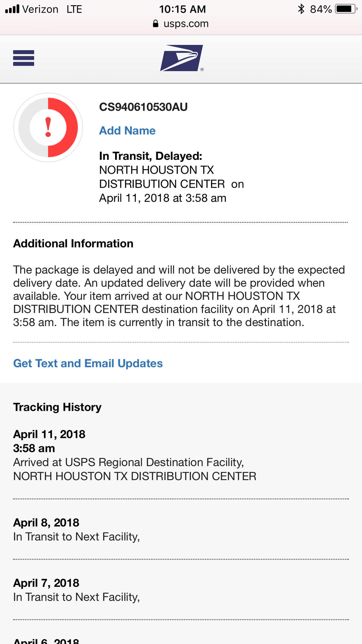This screenshot has width=362, height=644.
Task: Tap the 10:15 AM clock
Action: click(x=182, y=9)
